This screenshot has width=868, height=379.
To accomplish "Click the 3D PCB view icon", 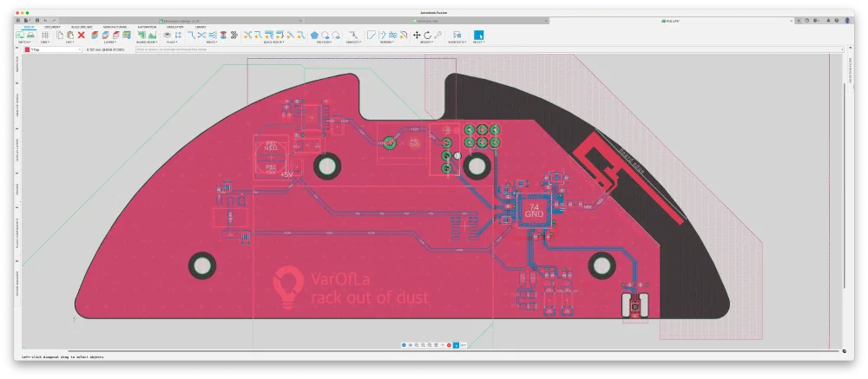I will pyautogui.click(x=30, y=35).
